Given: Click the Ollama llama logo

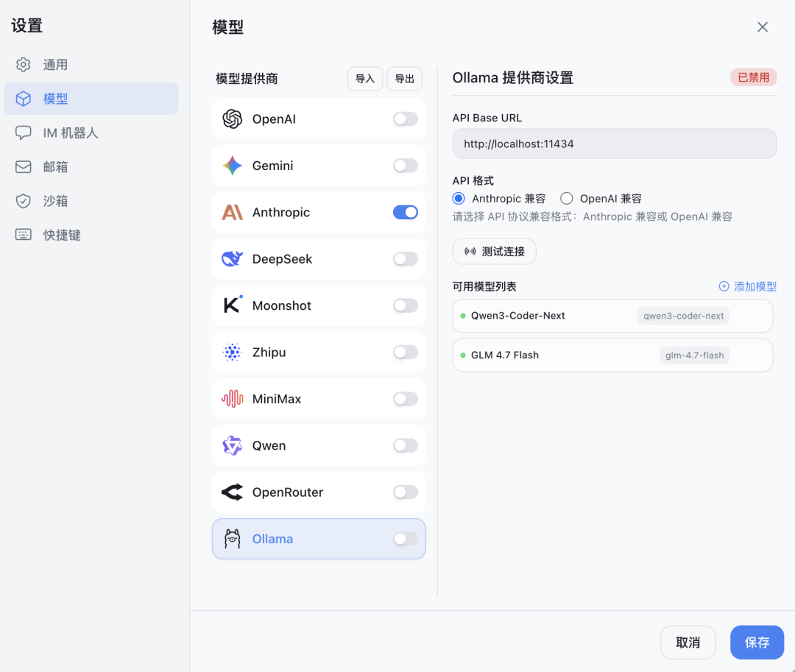Looking at the screenshot, I should coord(232,539).
